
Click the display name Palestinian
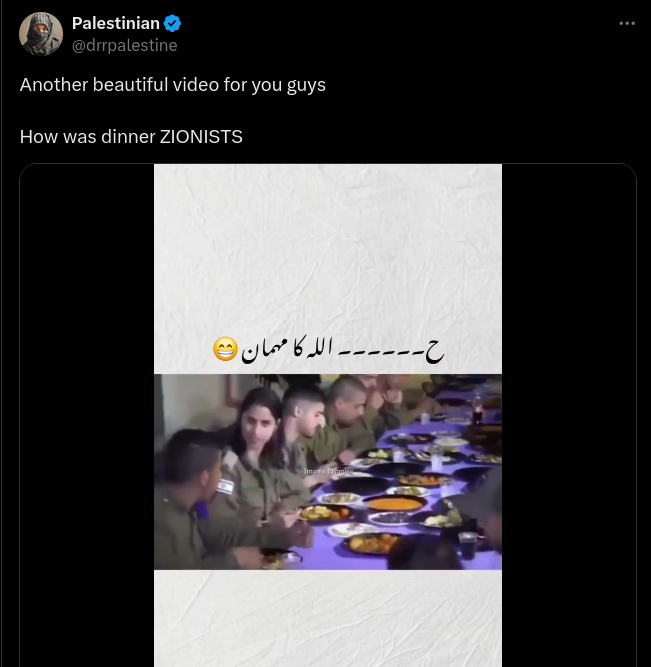[x=115, y=23]
